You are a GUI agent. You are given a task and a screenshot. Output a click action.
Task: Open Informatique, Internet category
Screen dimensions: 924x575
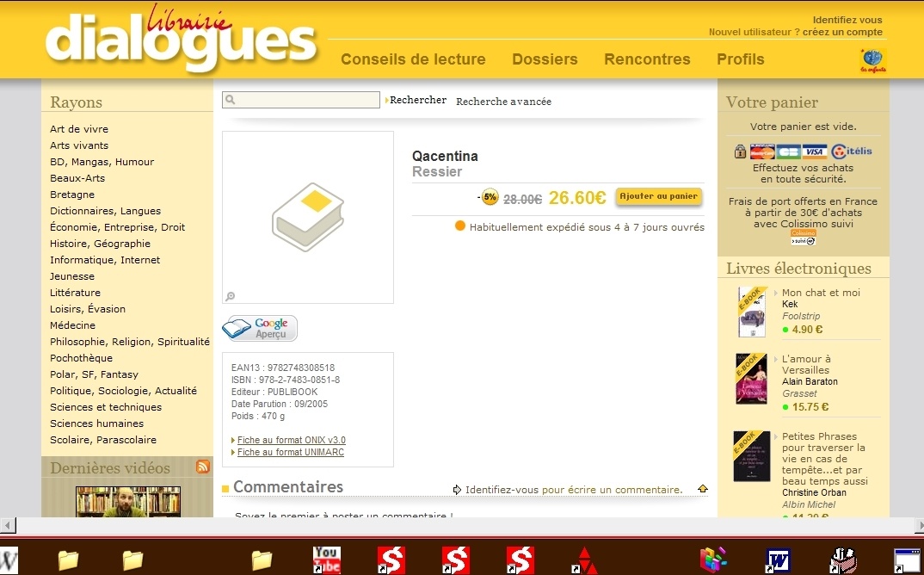(105, 260)
